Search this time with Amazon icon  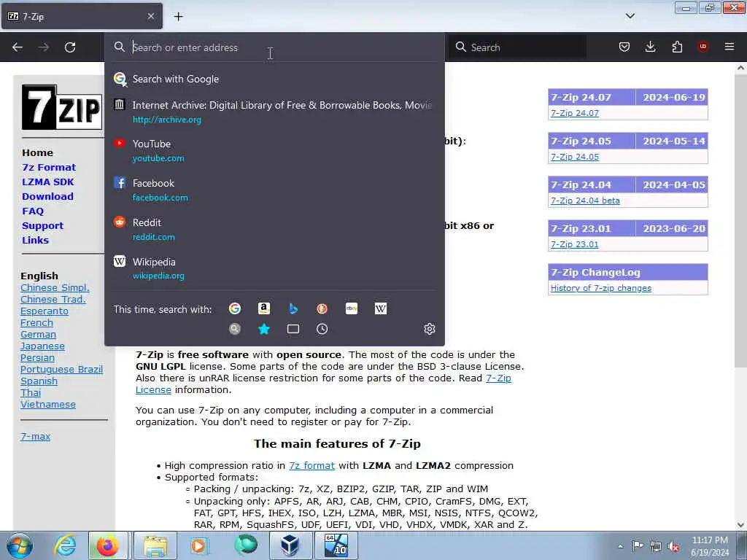264,308
